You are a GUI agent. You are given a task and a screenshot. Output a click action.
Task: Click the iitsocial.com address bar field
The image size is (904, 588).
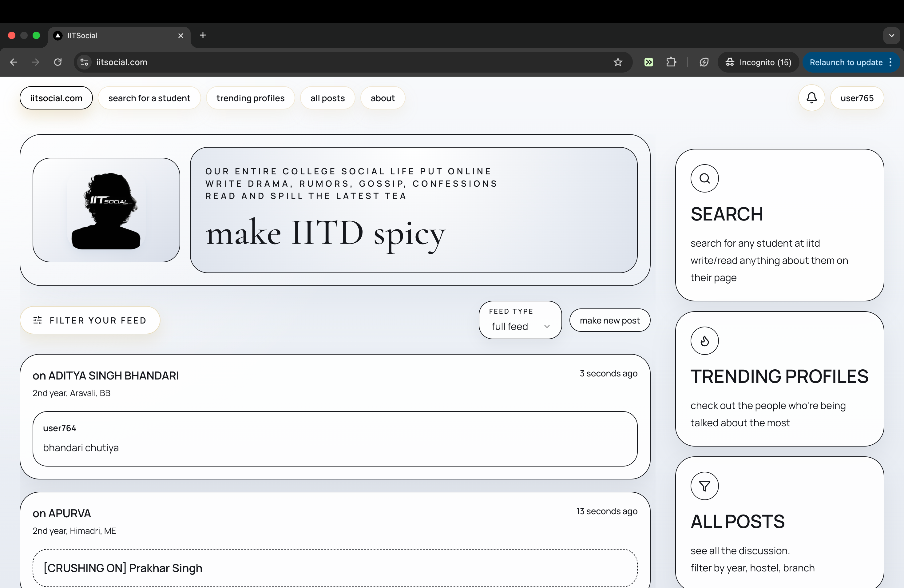coord(342,62)
